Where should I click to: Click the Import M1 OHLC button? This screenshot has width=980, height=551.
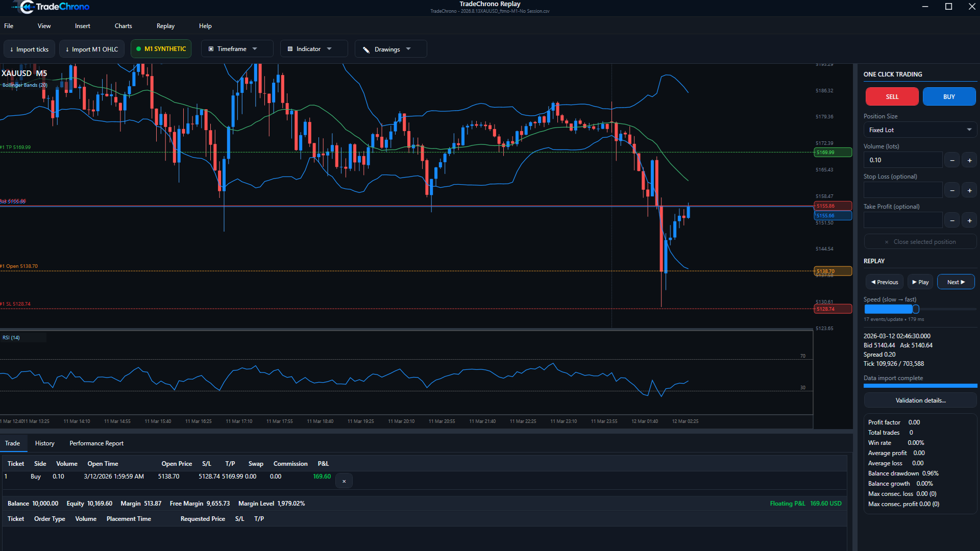[92, 49]
